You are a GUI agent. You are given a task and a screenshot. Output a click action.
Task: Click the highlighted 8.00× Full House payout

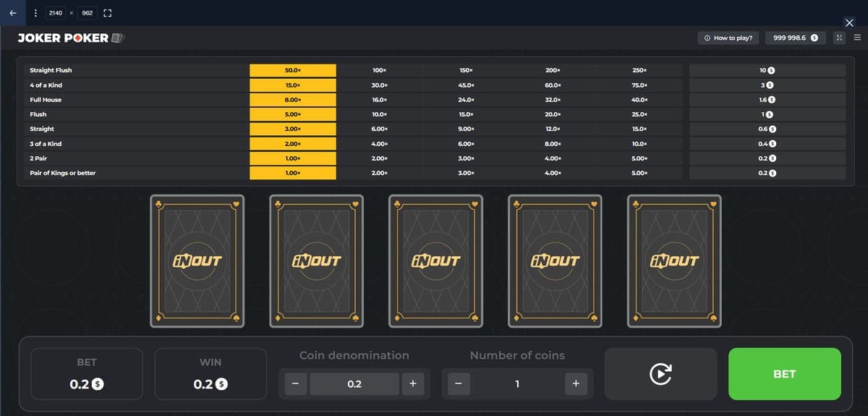click(293, 100)
